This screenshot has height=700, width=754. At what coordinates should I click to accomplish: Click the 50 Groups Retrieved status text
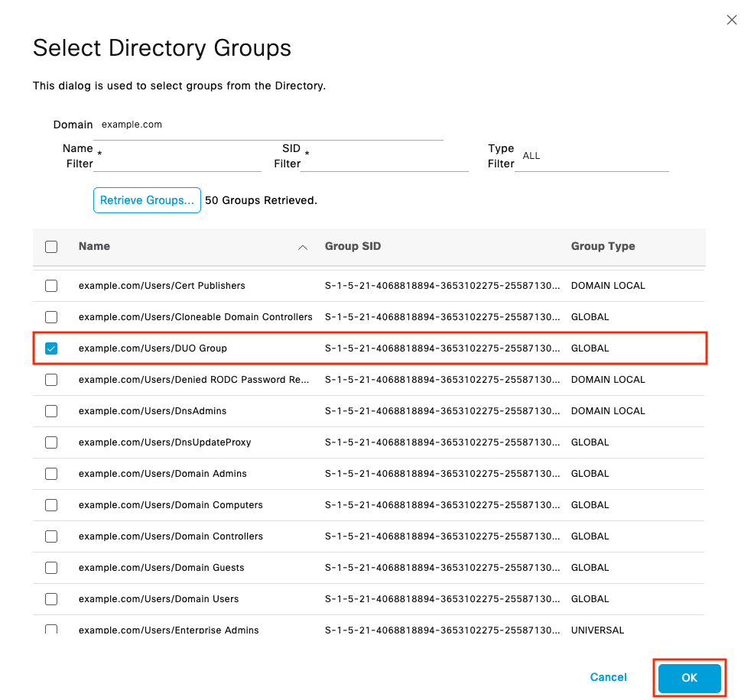point(261,200)
